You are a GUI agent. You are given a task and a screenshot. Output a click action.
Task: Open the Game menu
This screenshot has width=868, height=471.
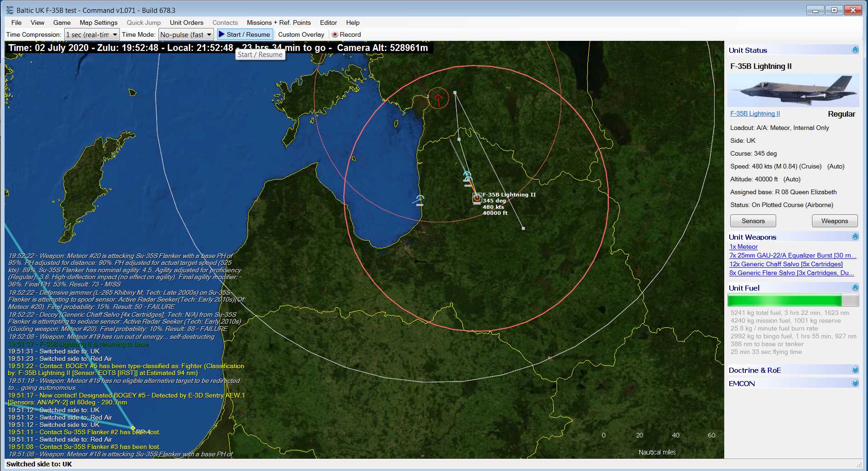[62, 22]
